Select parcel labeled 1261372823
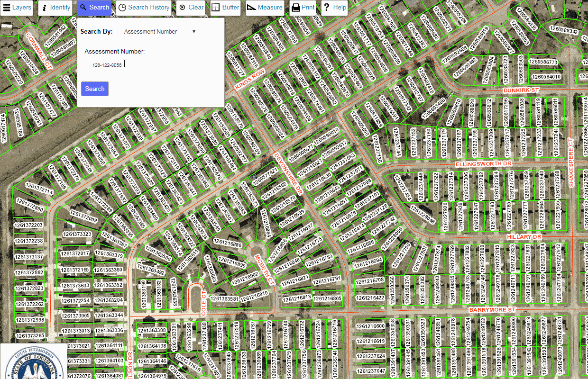The image size is (588, 379). point(29,288)
